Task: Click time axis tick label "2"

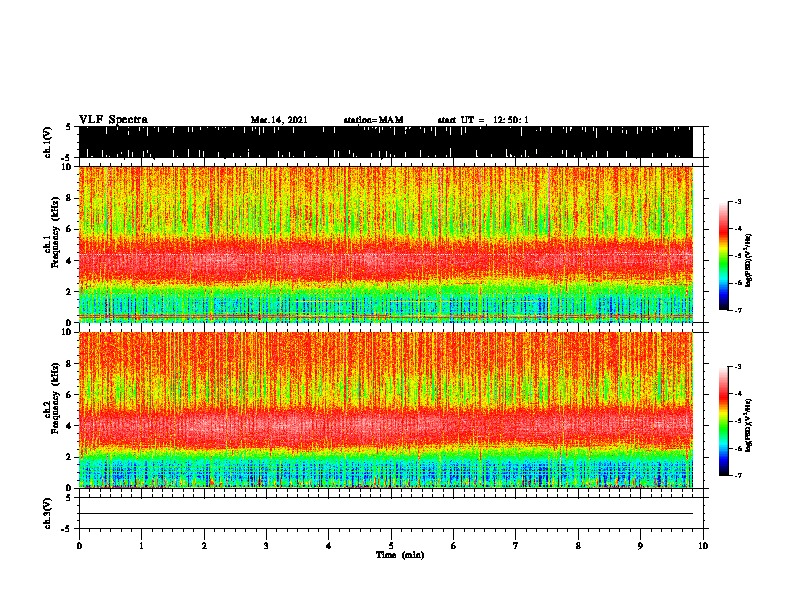Action: (204, 546)
